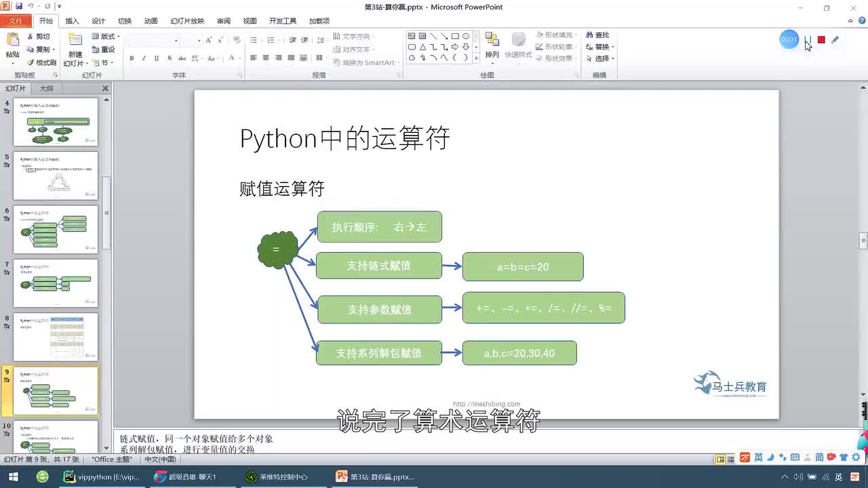Select the text box shape tool
This screenshot has width=868, height=488.
(412, 36)
